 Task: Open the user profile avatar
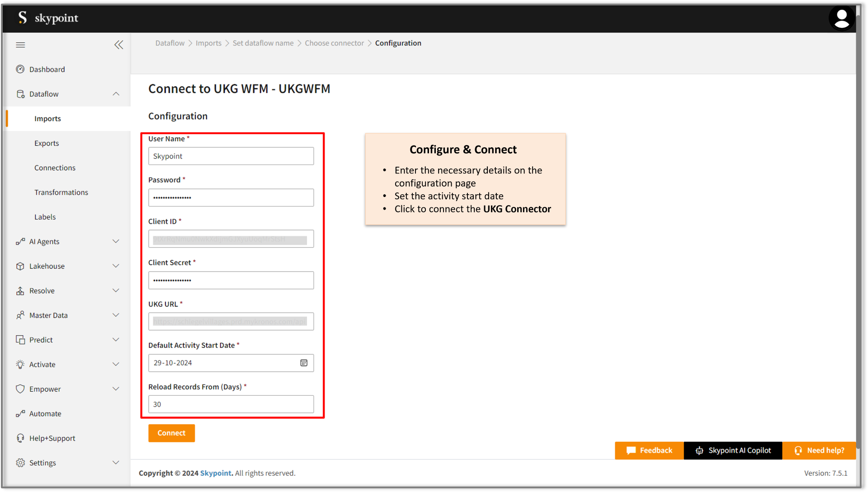(841, 19)
